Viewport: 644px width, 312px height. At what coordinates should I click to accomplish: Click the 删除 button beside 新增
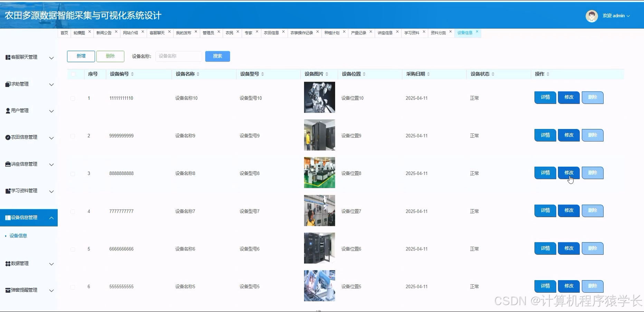(x=110, y=56)
